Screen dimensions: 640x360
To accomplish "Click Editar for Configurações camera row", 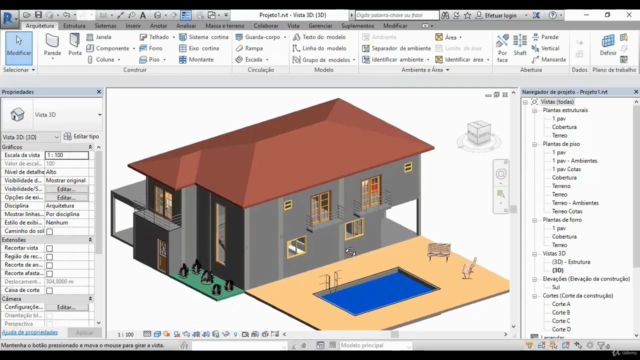I will (66, 307).
